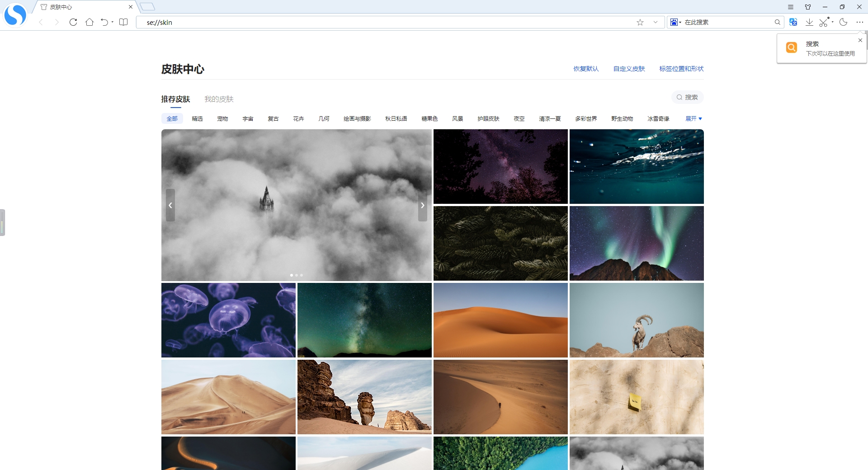Open the skin T-shirt icon in title bar
The width and height of the screenshot is (868, 470).
coord(808,7)
